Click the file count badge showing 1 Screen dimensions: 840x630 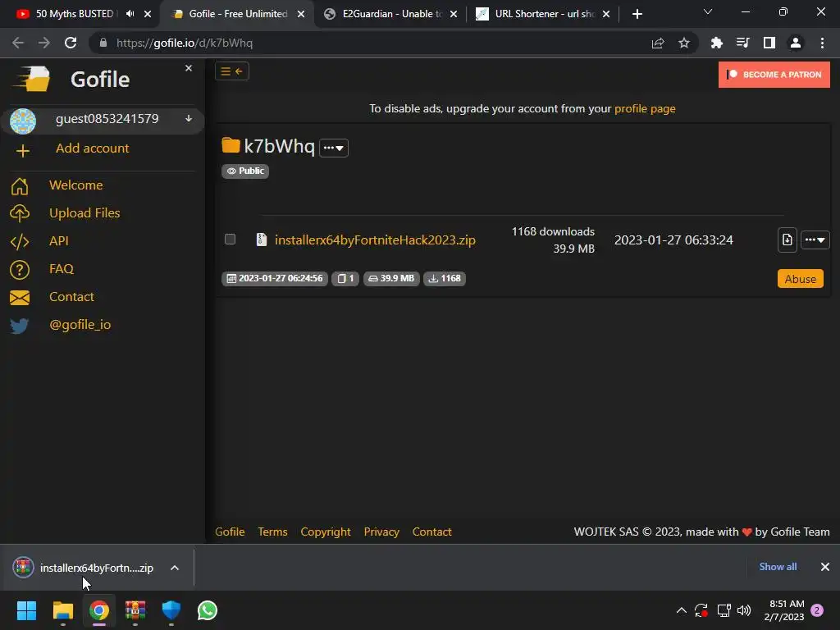pyautogui.click(x=345, y=279)
